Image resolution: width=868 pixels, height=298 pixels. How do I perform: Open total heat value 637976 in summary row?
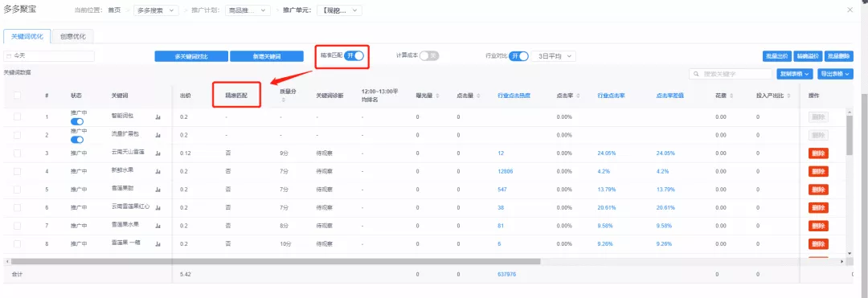point(506,274)
